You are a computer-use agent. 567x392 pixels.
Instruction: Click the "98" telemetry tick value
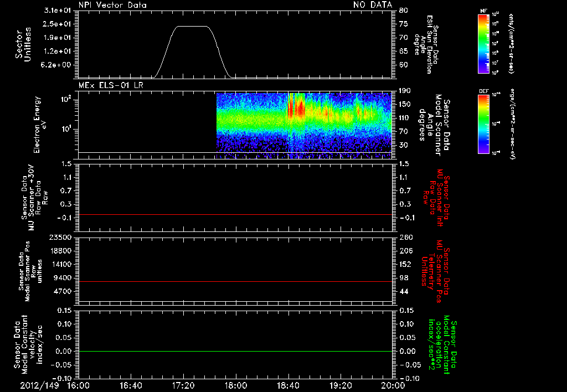(x=404, y=278)
